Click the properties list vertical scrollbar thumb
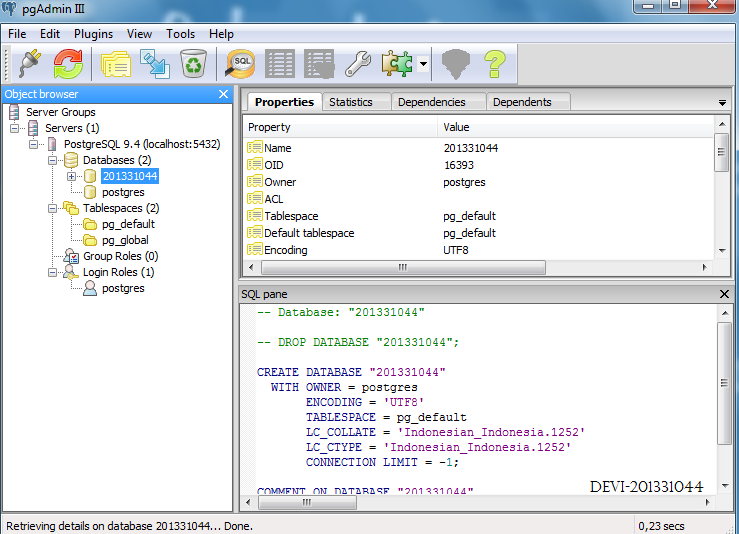 722,152
